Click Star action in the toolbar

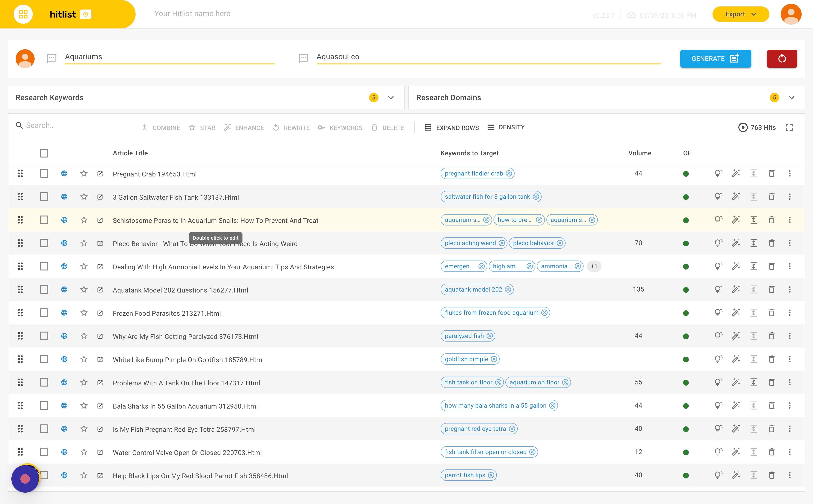click(202, 128)
